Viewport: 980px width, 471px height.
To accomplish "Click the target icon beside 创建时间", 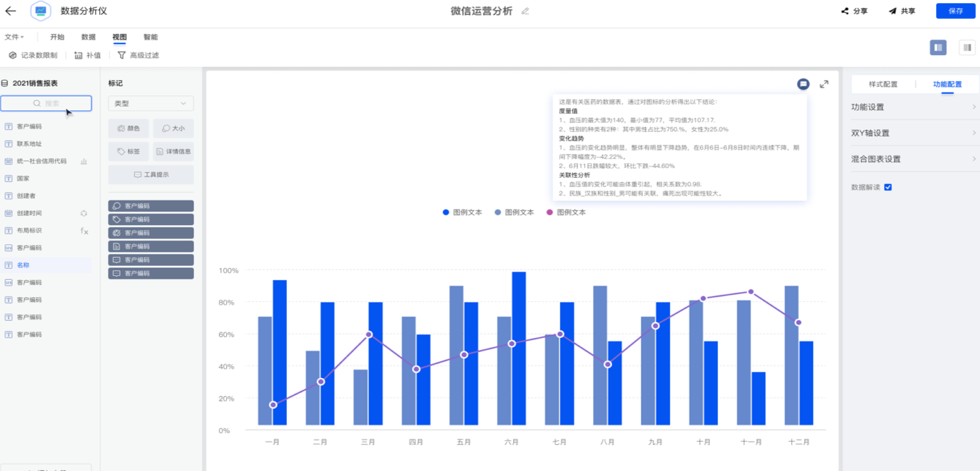I will pyautogui.click(x=84, y=213).
